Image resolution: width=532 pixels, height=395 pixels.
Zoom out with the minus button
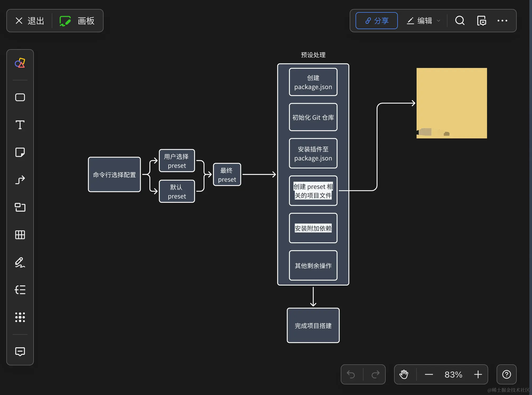coord(429,374)
